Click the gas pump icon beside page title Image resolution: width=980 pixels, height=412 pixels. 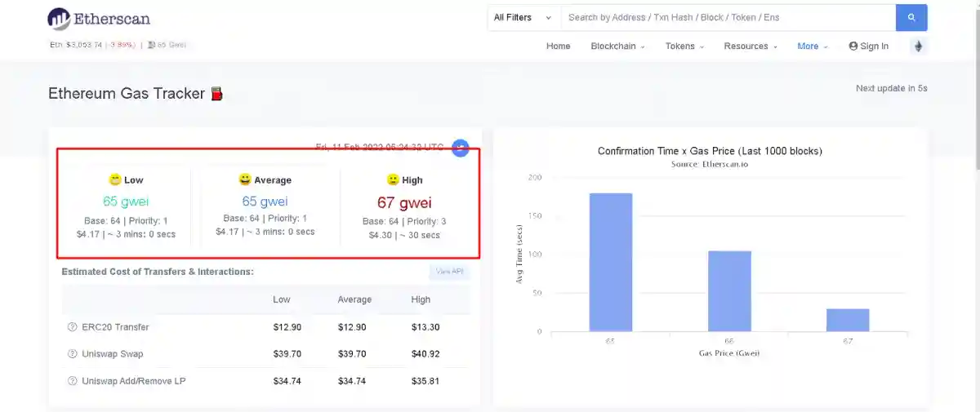point(216,94)
